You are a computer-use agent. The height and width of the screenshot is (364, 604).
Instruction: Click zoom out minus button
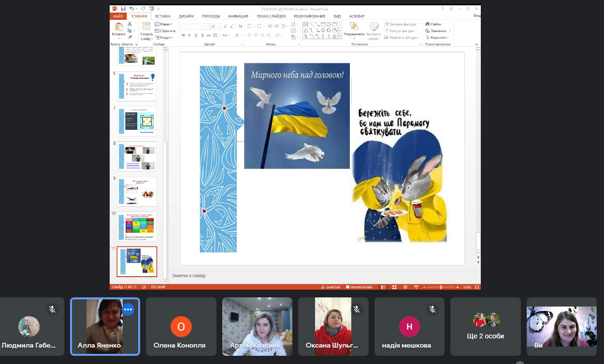425,287
